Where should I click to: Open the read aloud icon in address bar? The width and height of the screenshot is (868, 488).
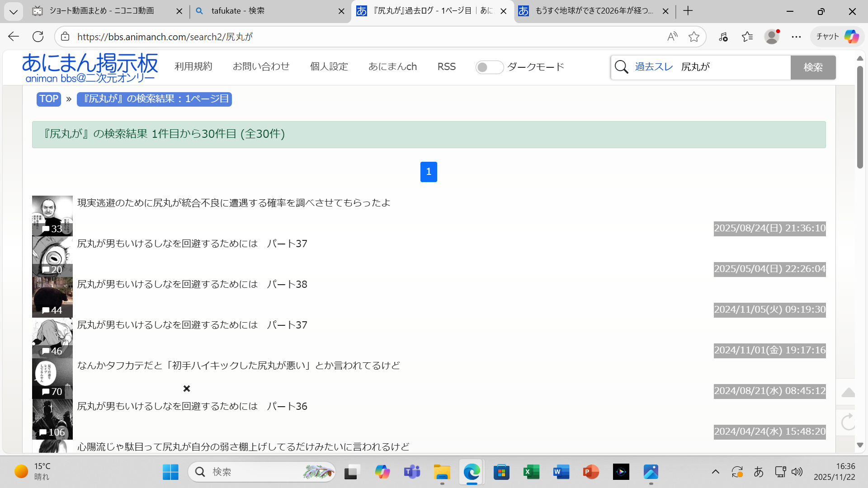[x=672, y=37]
